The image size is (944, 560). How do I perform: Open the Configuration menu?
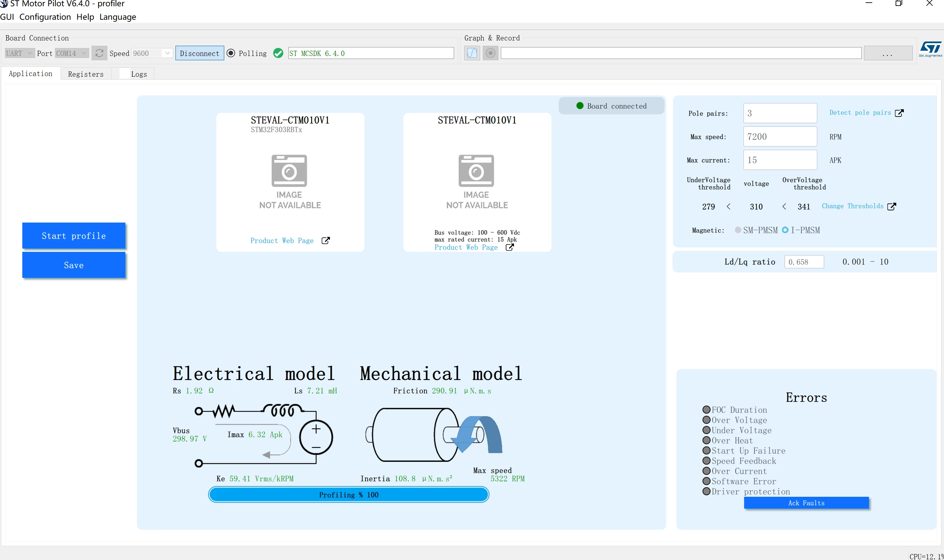click(45, 17)
